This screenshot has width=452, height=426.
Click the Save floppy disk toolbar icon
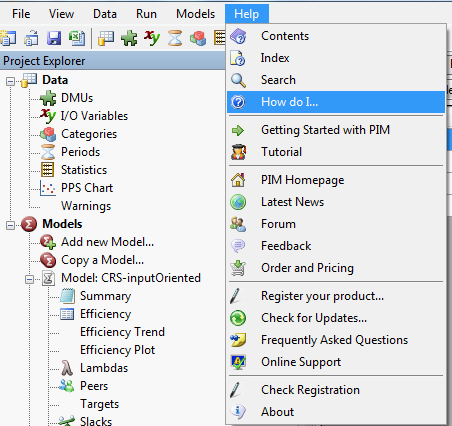coord(54,38)
